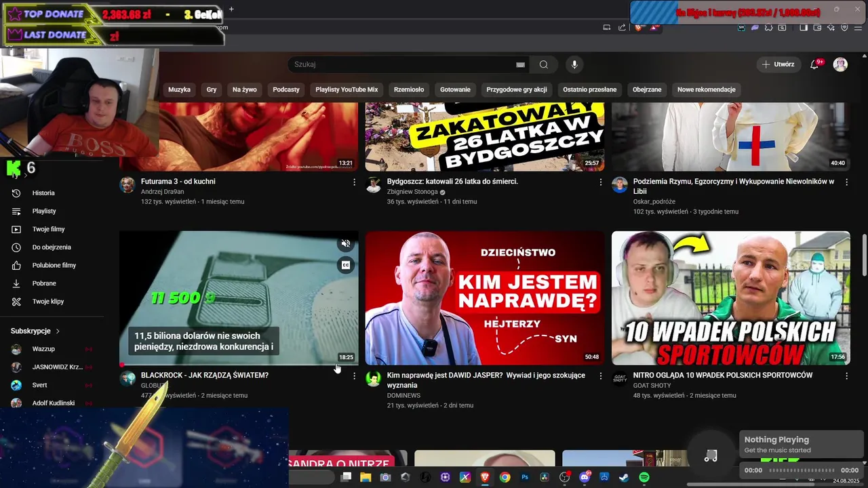Open the Zbigniew Stonoga channel name

coord(412,192)
